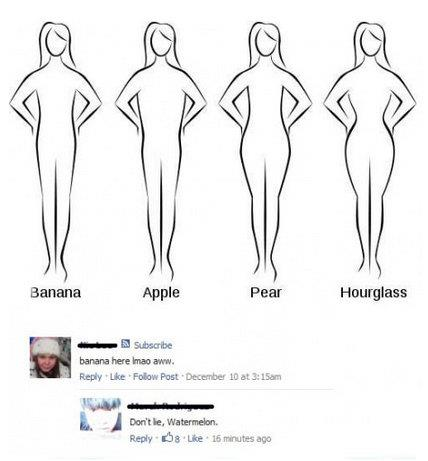
Task: Like the 'banana here lmao aww' comment
Action: click(117, 377)
